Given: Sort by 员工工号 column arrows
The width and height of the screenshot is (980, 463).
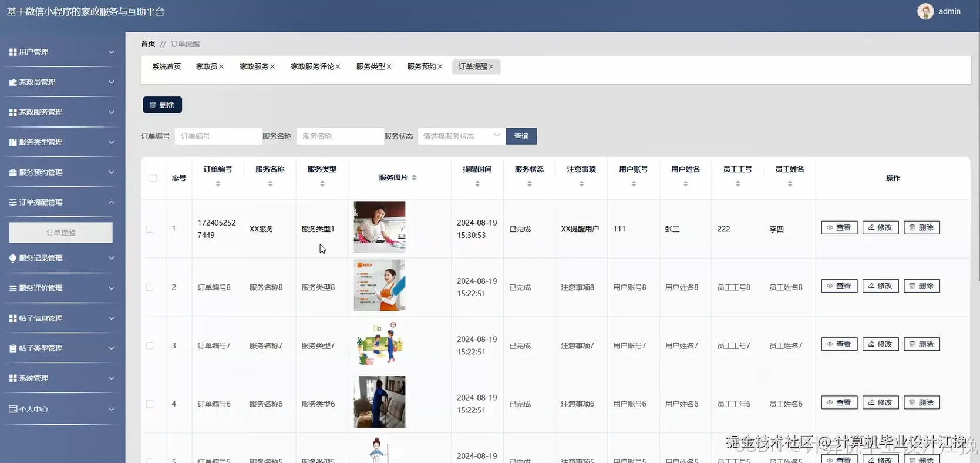Looking at the screenshot, I should 738,184.
